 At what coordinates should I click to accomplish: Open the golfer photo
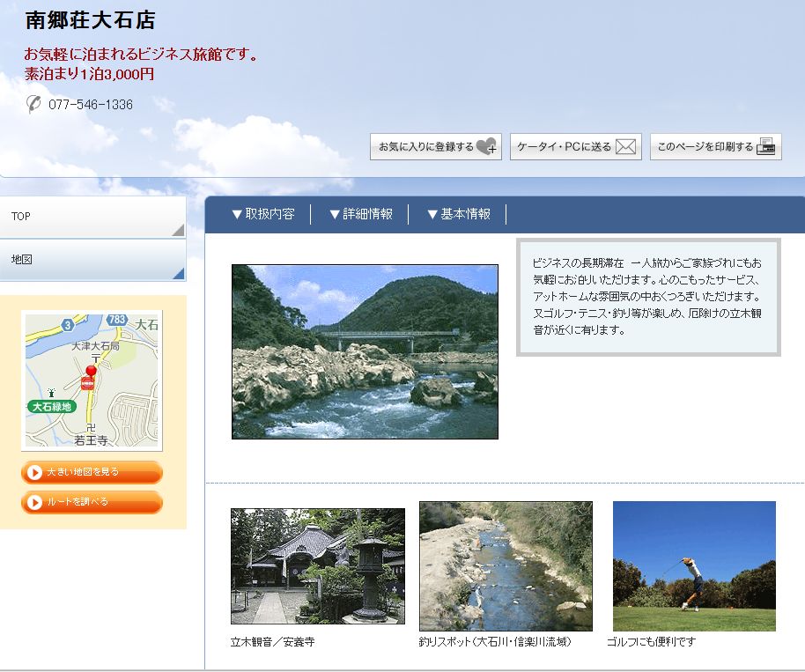click(x=694, y=566)
